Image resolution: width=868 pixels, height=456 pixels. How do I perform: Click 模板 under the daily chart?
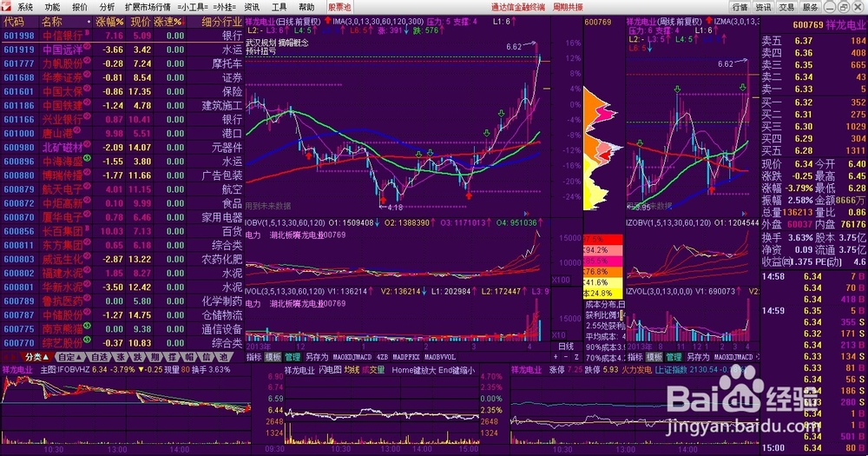point(273,357)
